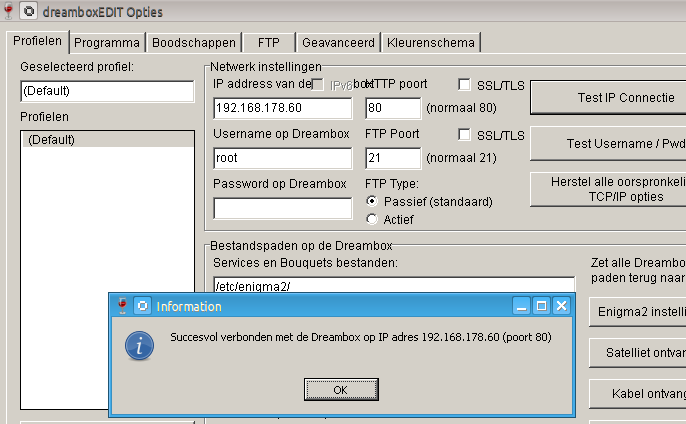Click the 'Netwerk instellingen' group label

tap(266, 67)
